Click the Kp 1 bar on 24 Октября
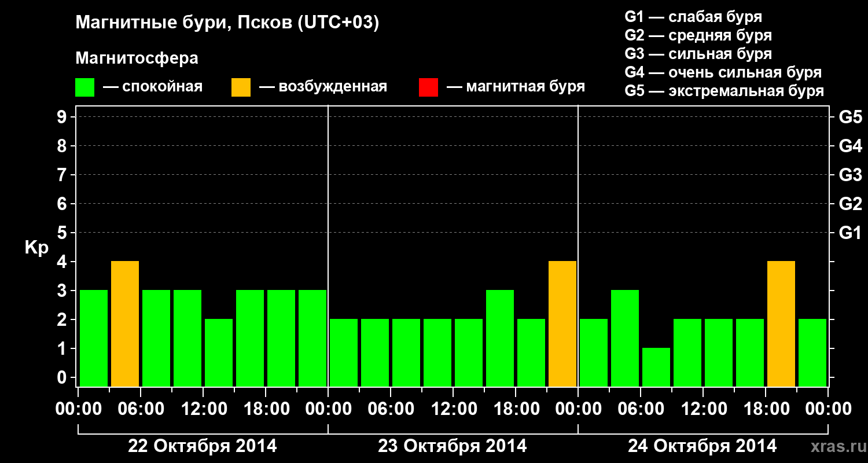The height and width of the screenshot is (463, 868). pyautogui.click(x=656, y=367)
